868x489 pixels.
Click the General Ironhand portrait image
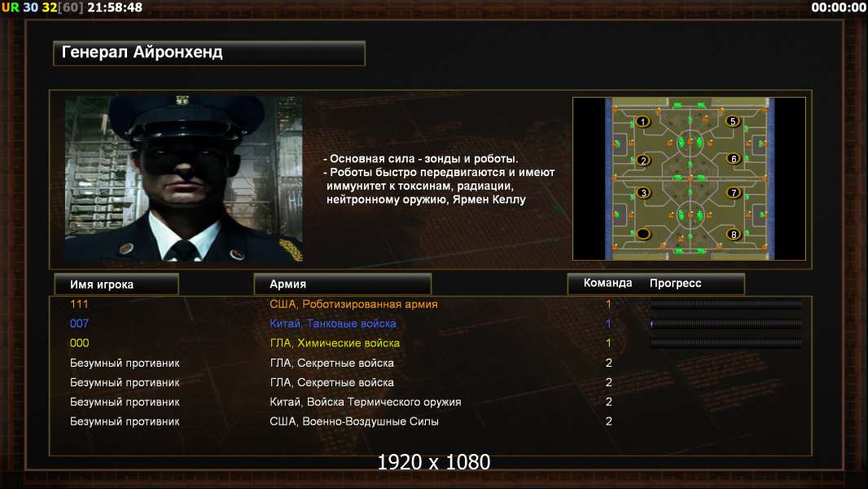click(184, 178)
